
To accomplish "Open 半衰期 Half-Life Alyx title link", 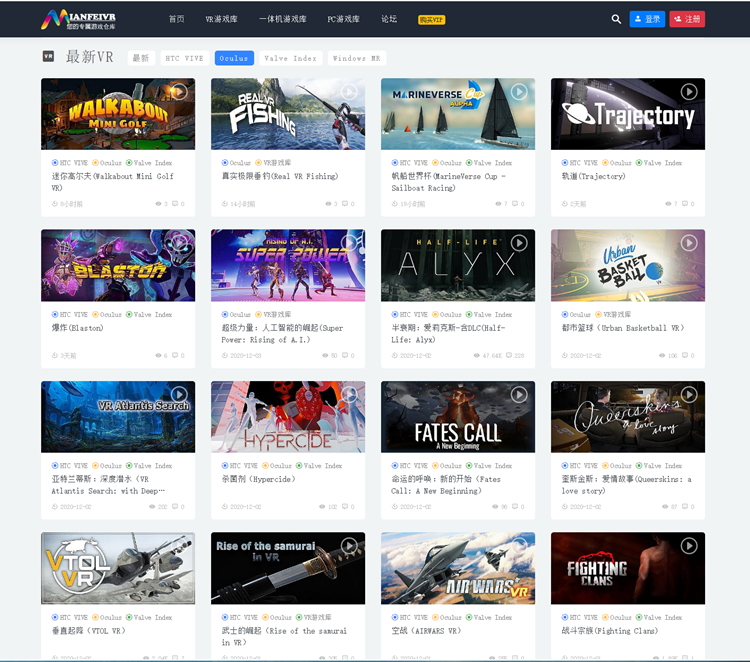I will coord(448,334).
